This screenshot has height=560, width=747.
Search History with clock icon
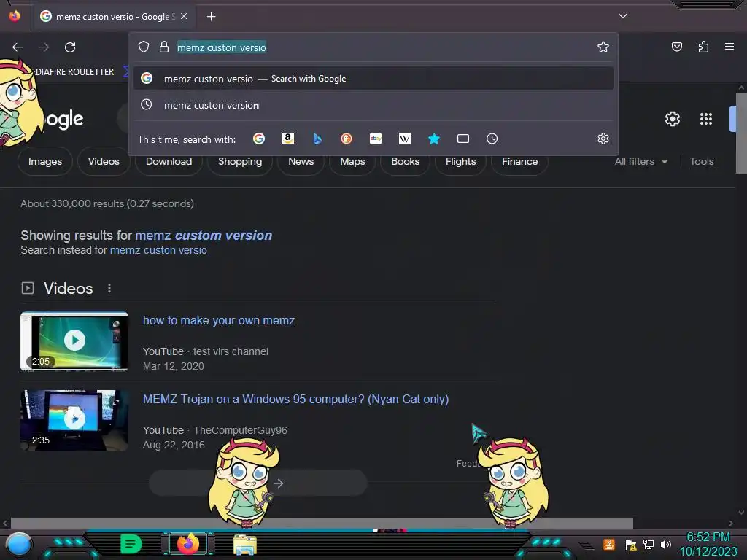point(492,139)
